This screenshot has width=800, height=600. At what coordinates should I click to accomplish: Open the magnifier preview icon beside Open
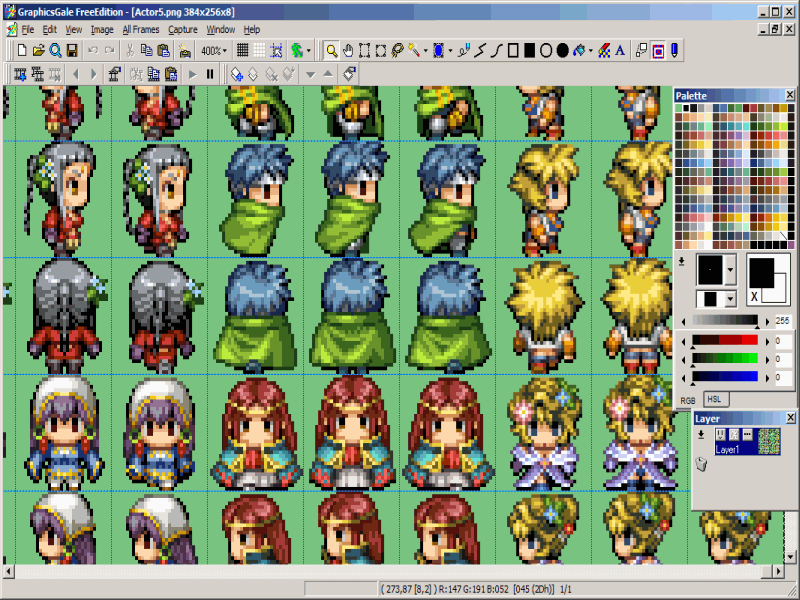(55, 51)
